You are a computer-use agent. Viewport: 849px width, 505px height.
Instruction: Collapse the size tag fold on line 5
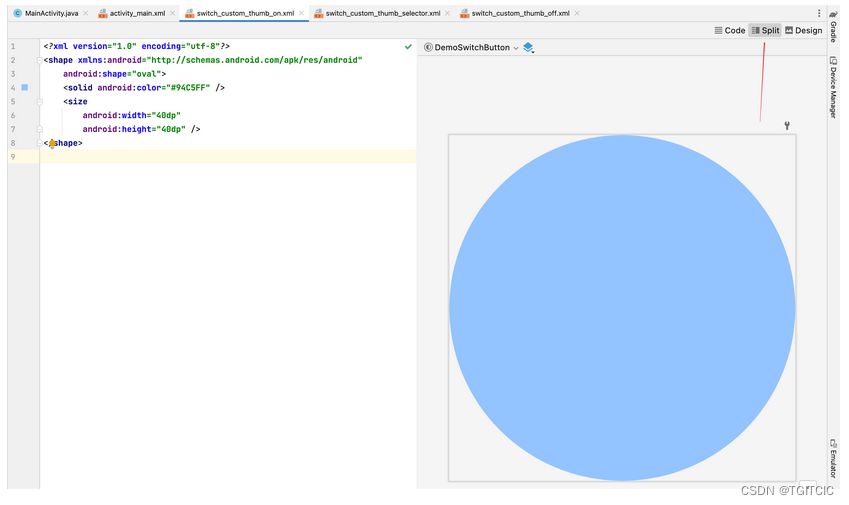[39, 101]
